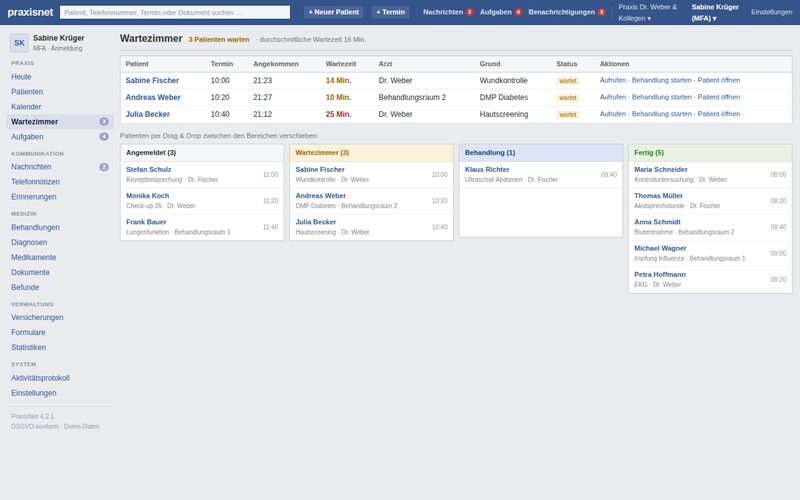Open Medikamente in the sidebar
800x500 pixels.
(x=59, y=257)
